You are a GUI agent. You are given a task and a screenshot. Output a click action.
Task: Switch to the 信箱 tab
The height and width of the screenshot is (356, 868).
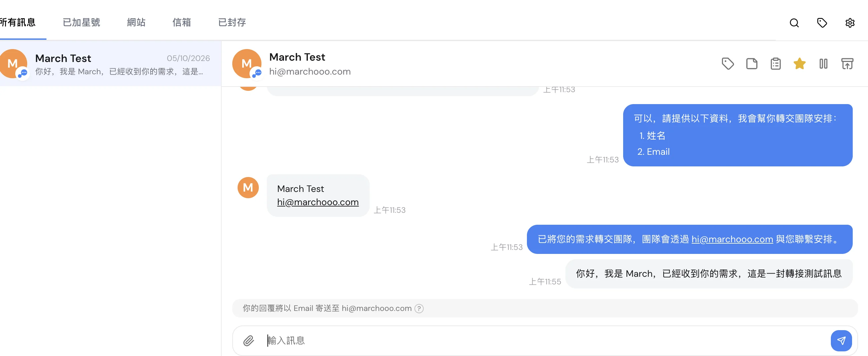tap(181, 22)
